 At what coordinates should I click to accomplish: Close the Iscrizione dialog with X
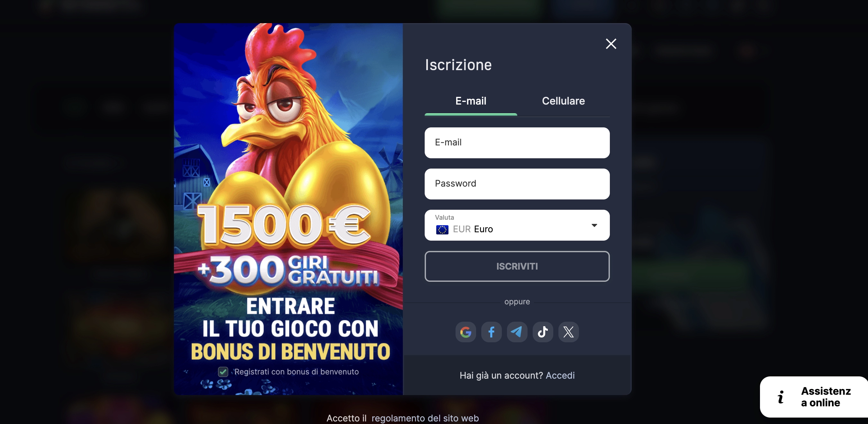tap(611, 44)
